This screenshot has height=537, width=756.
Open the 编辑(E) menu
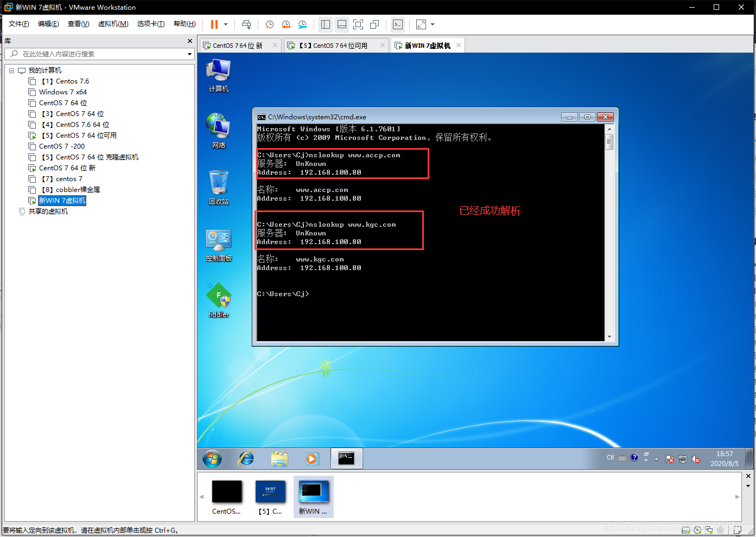point(48,24)
